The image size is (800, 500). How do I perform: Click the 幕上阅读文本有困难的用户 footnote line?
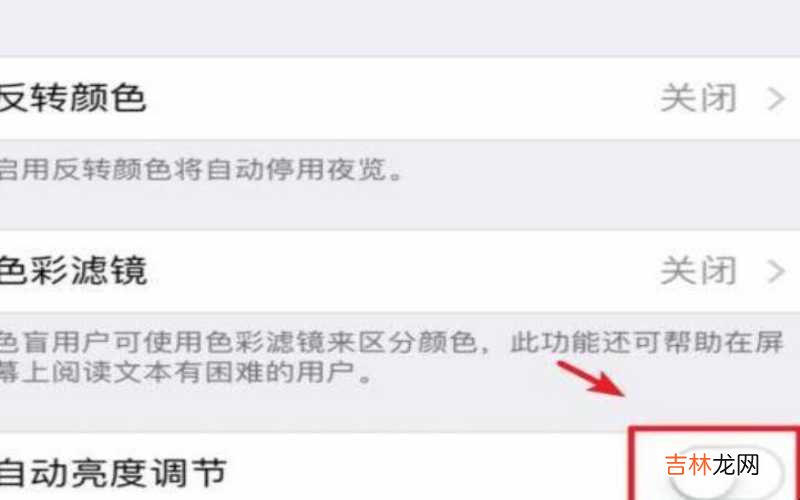[186, 373]
